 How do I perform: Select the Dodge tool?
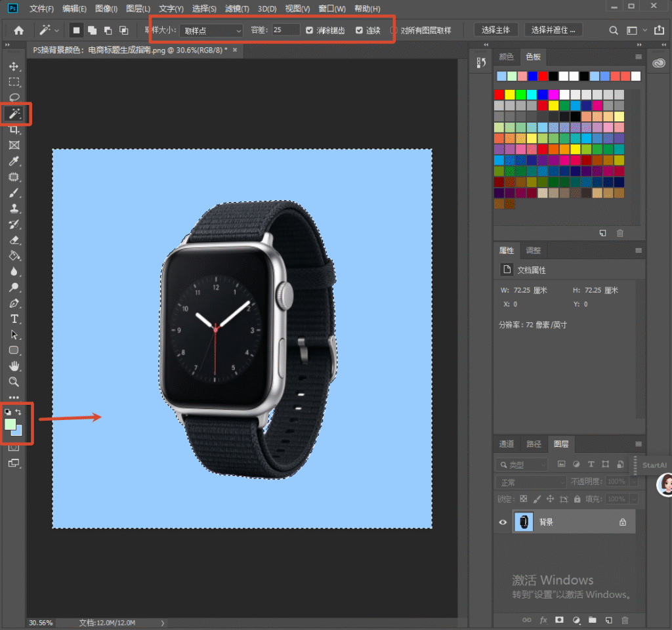(14, 287)
